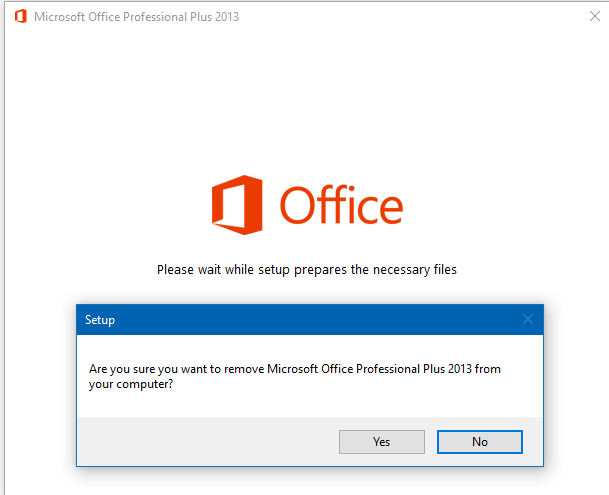Click the small Office icon in title bar

pos(21,16)
